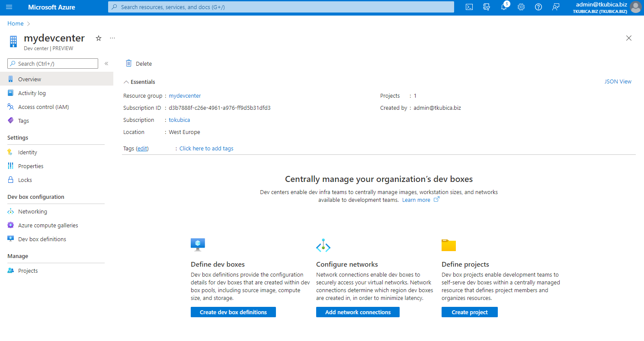This screenshot has height=341, width=644.
Task: Open the Identity settings page
Action: tap(57, 152)
